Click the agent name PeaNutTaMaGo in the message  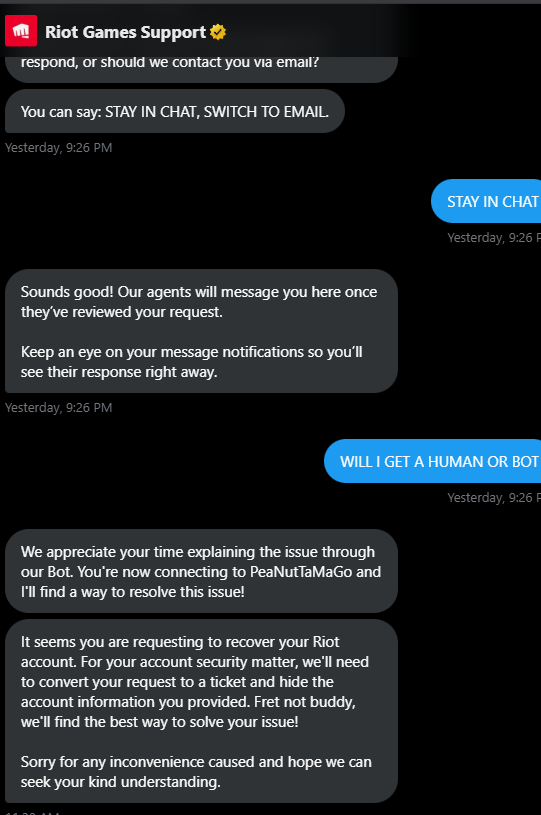click(300, 572)
